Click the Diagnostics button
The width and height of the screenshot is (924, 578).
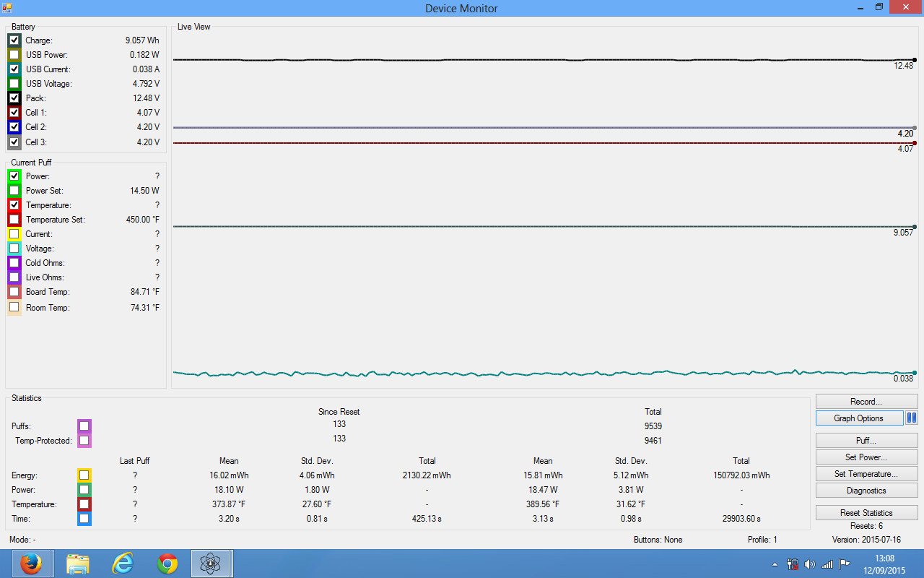point(866,491)
